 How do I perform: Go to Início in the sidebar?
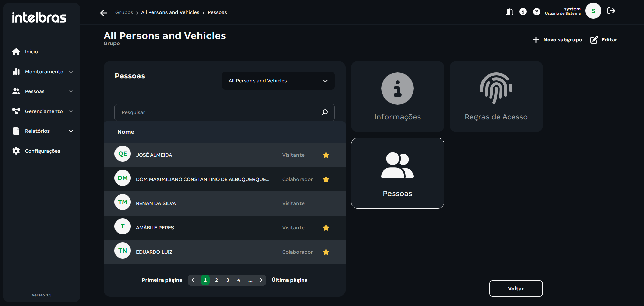pyautogui.click(x=31, y=52)
